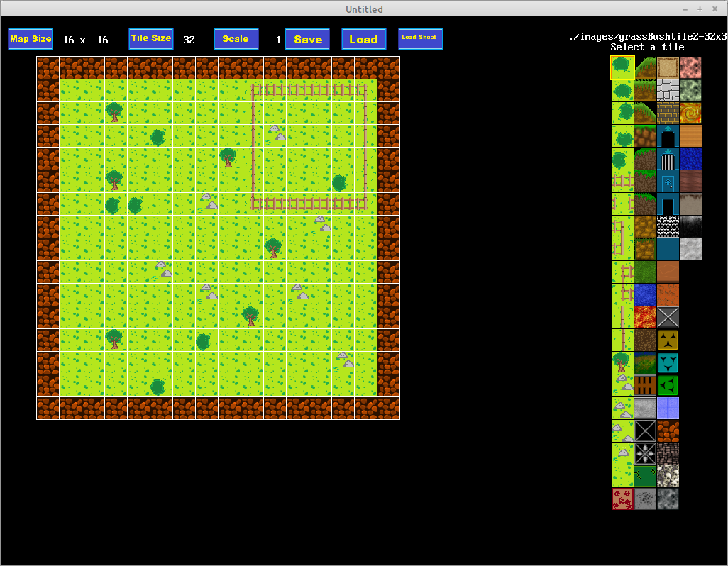This screenshot has width=728, height=566.
Task: Choose the teal triskelion tile
Action: tap(668, 362)
